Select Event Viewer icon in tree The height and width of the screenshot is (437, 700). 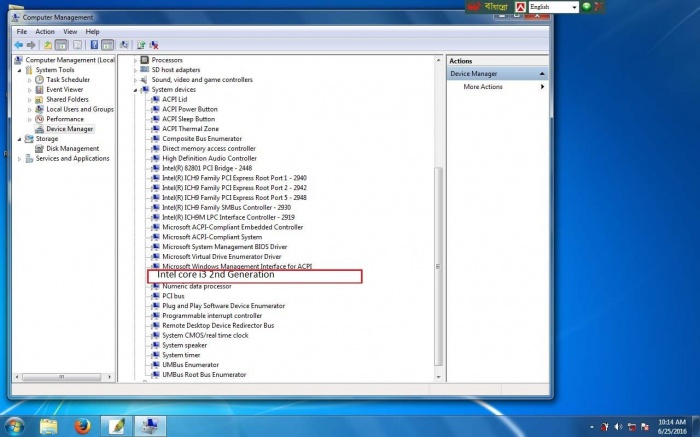click(x=39, y=89)
